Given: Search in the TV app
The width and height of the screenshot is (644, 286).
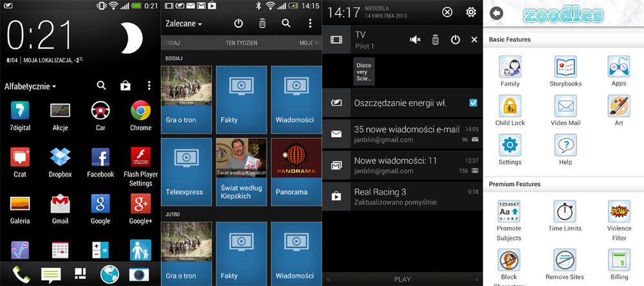Looking at the screenshot, I should (286, 23).
